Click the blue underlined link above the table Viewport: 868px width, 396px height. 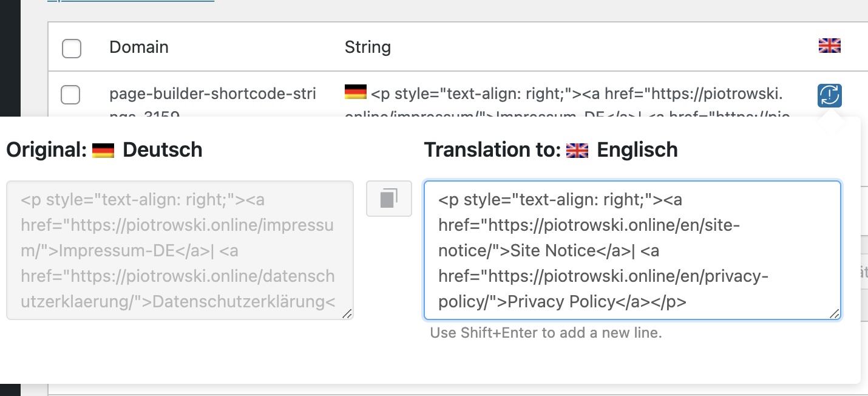pos(131,1)
